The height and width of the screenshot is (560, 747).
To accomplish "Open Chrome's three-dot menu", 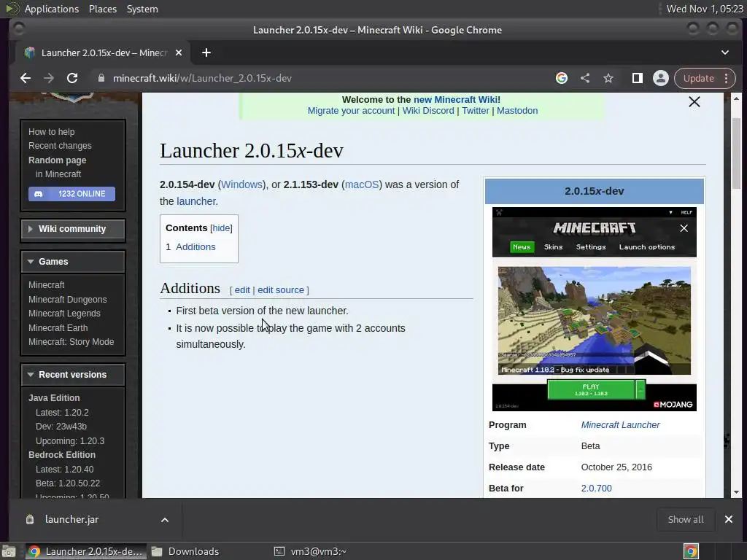I will tap(727, 78).
